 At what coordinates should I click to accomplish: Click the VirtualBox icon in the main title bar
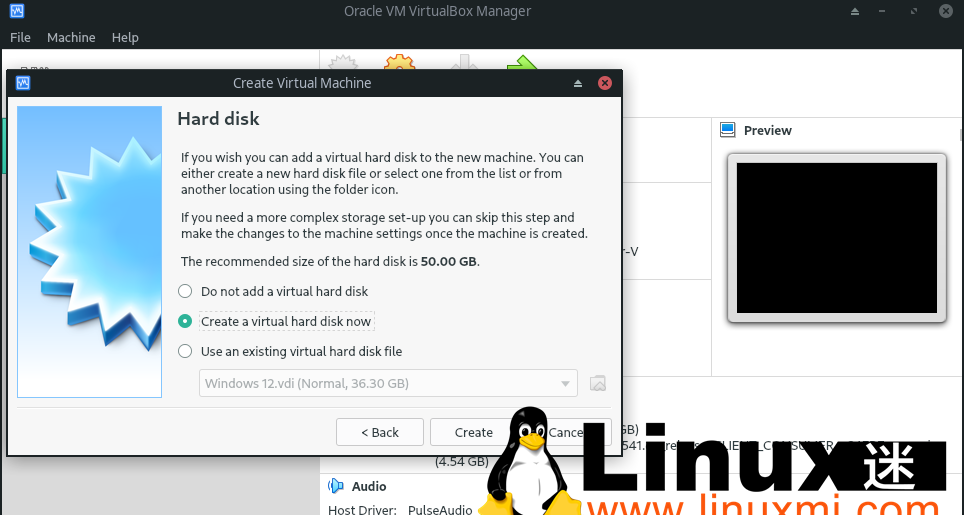(17, 11)
